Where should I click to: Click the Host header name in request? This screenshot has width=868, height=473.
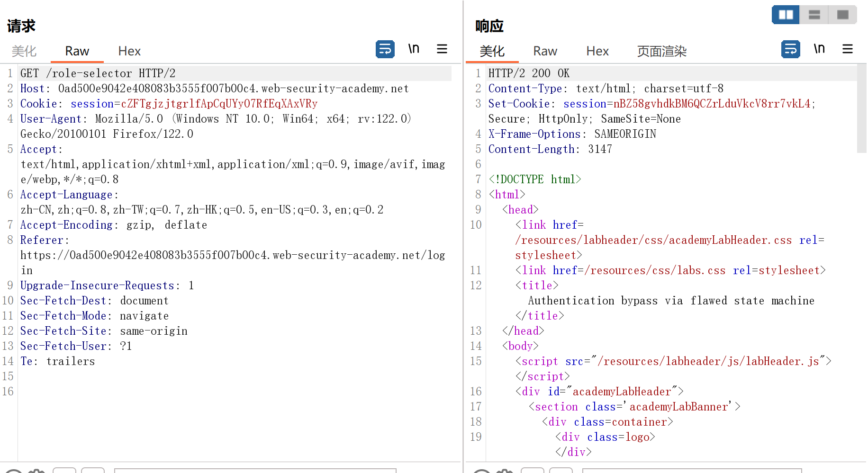(x=32, y=89)
